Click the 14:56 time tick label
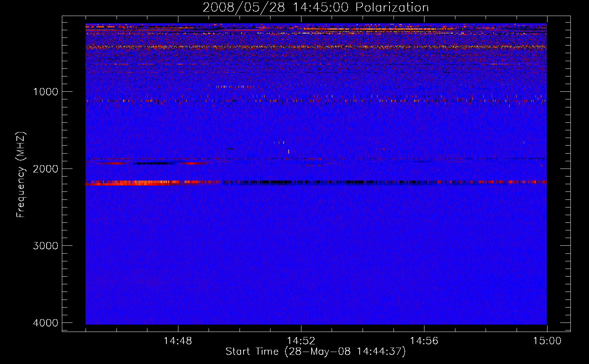 click(424, 341)
